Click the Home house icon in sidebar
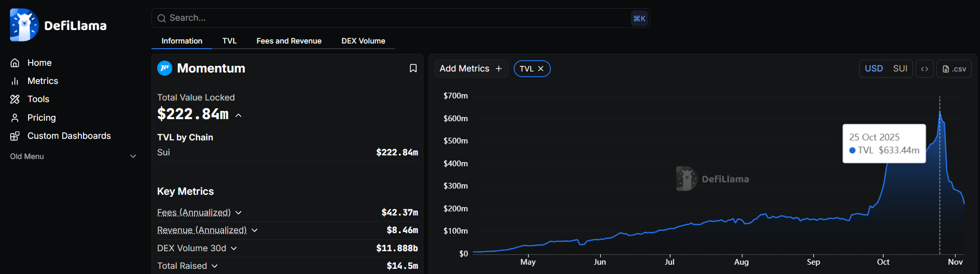Screen dimensions: 980x274 (x=15, y=63)
